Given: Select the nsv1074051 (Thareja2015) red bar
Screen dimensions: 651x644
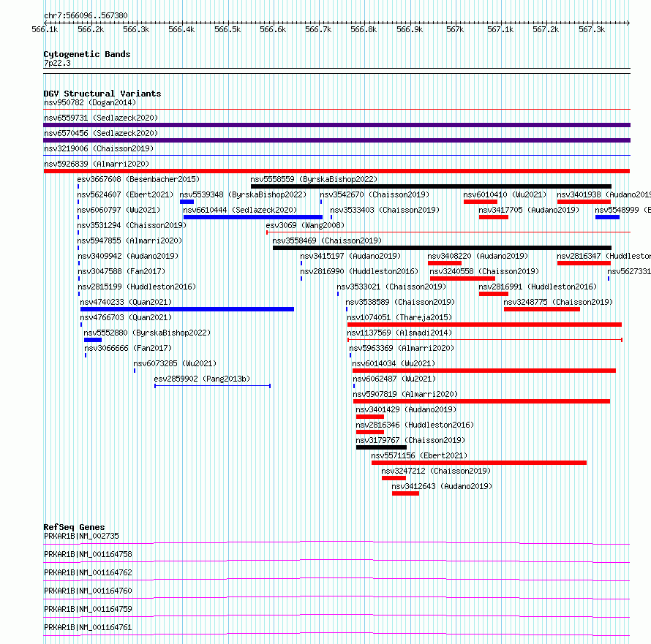Looking at the screenshot, I should pos(484,325).
